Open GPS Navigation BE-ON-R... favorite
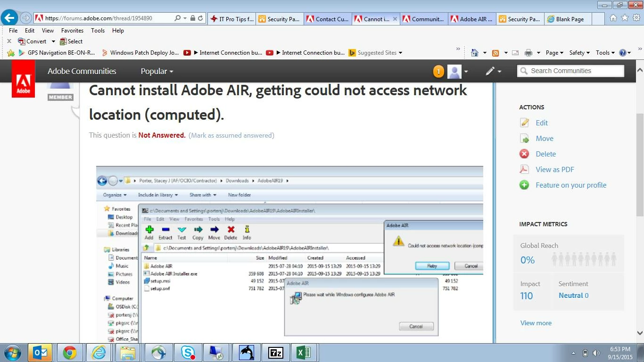Viewport: 644px width, 362px height. (x=57, y=53)
